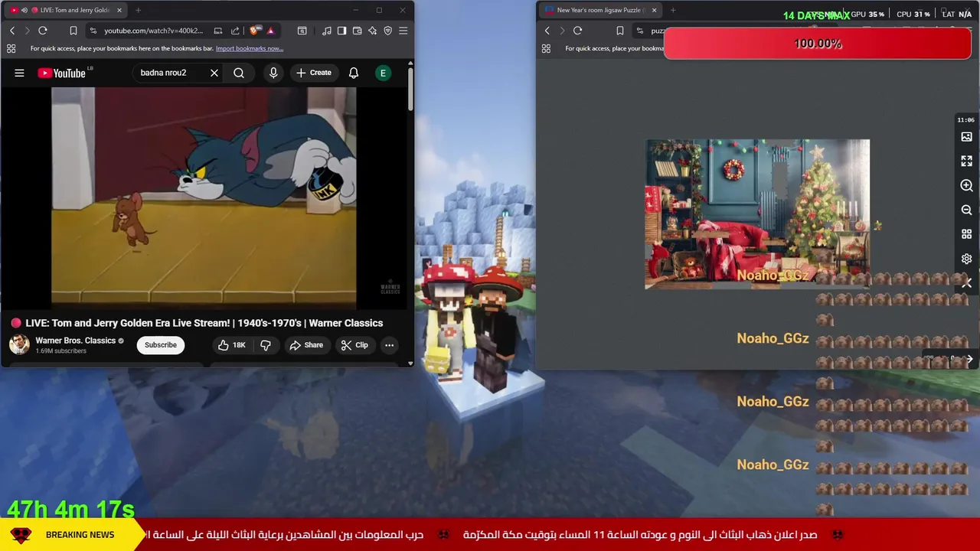Select the LIVE: Tom and Jerry tab
This screenshot has width=980, height=551.
(67, 10)
